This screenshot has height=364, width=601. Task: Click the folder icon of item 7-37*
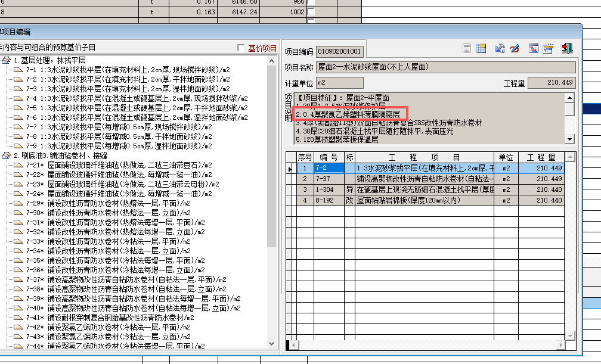pos(18,279)
